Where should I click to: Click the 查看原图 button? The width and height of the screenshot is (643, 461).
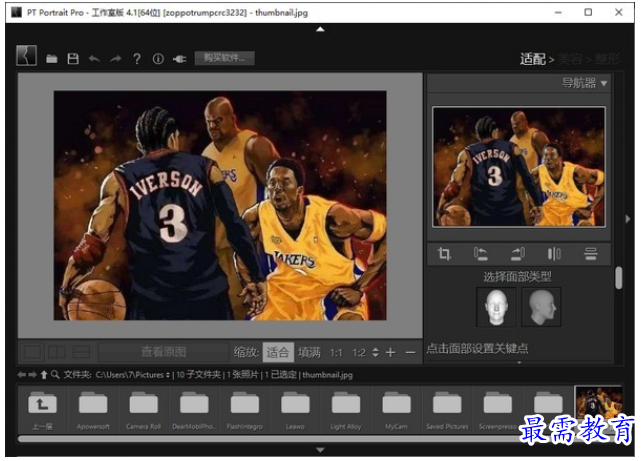coord(163,352)
